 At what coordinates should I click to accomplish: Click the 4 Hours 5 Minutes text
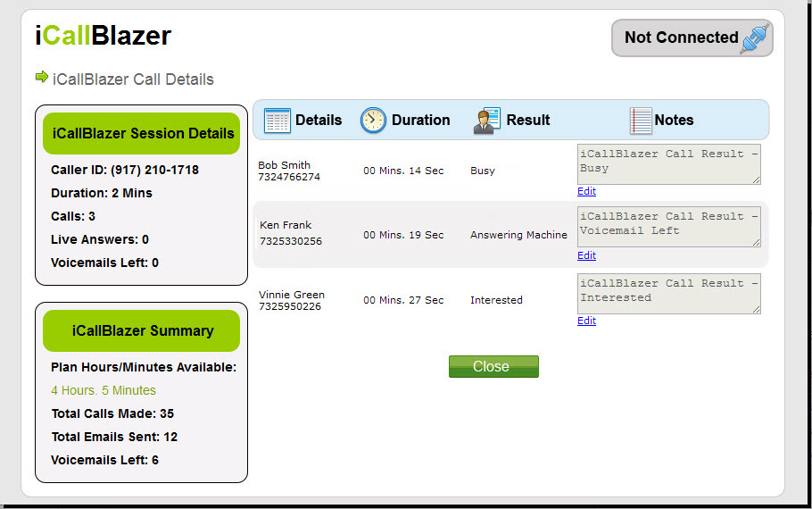click(104, 390)
